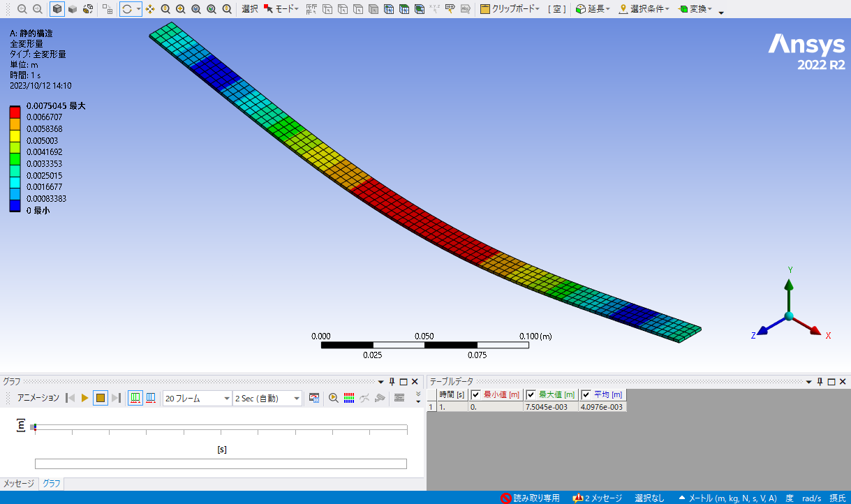The image size is (851, 504).
Task: Open the テーブルデータ panel options dropdown arrow
Action: pyautogui.click(x=809, y=382)
